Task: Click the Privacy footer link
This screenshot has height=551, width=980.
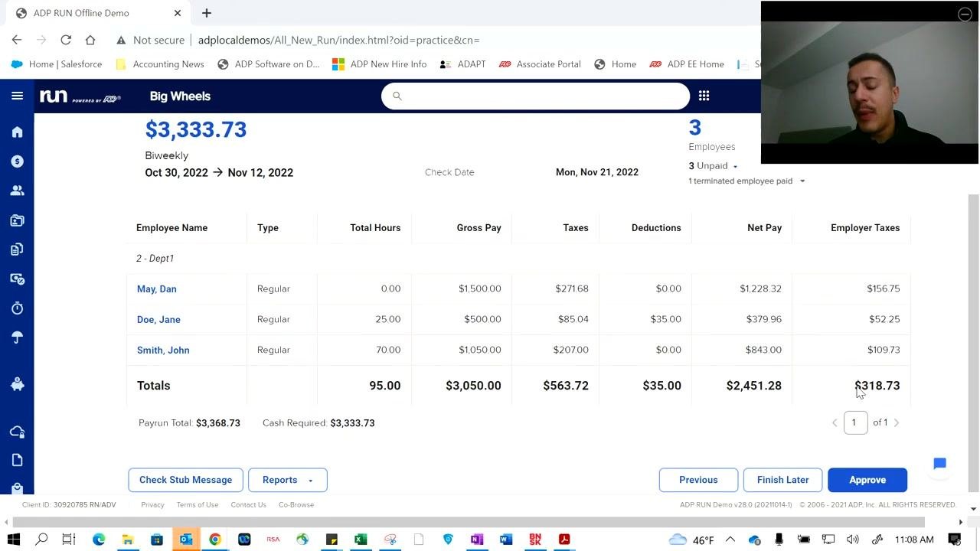Action: pos(152,505)
